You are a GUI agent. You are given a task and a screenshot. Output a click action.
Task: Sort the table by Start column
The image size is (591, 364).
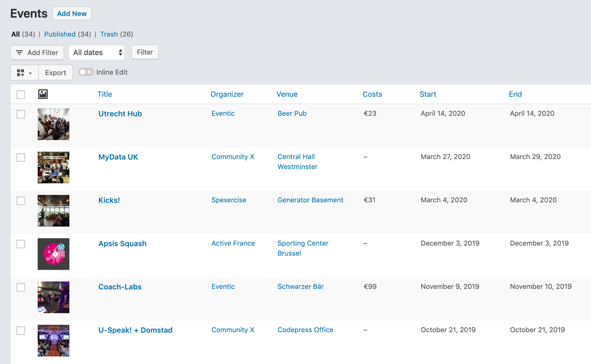tap(428, 94)
